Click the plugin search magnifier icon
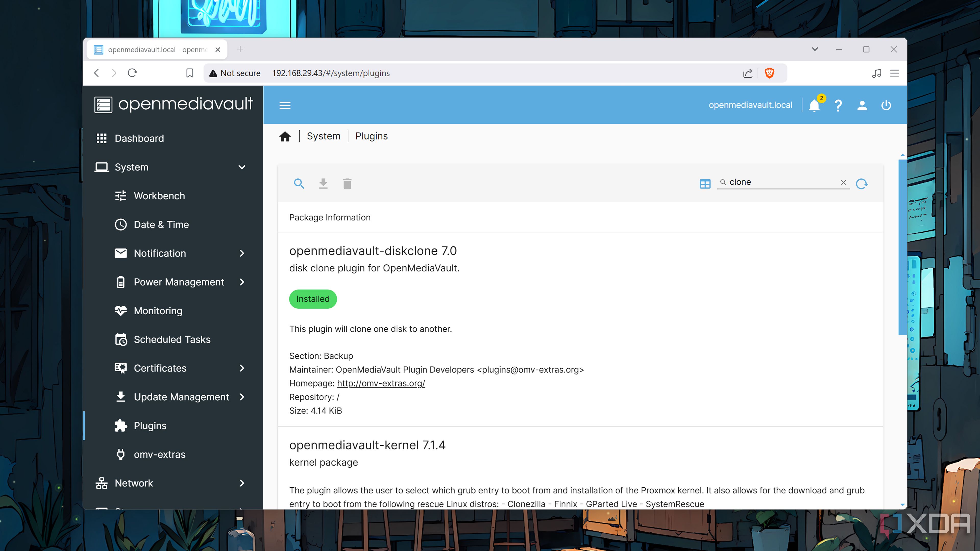980x551 pixels. coord(299,184)
